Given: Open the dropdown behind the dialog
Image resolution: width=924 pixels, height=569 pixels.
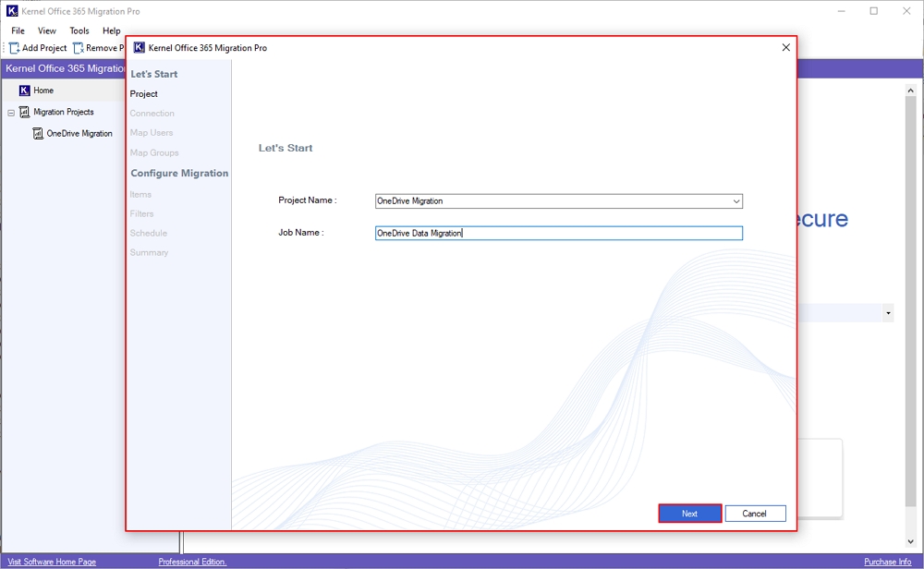Looking at the screenshot, I should tap(888, 313).
